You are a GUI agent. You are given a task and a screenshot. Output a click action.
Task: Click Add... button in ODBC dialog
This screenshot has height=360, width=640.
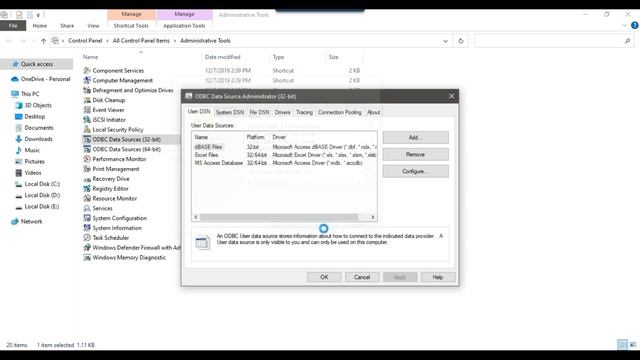click(x=416, y=138)
